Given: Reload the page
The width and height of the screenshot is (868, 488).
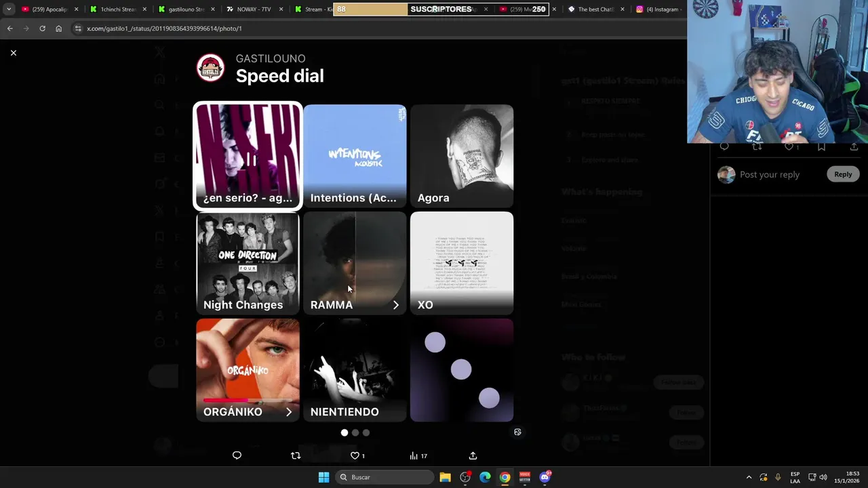Looking at the screenshot, I should [42, 28].
